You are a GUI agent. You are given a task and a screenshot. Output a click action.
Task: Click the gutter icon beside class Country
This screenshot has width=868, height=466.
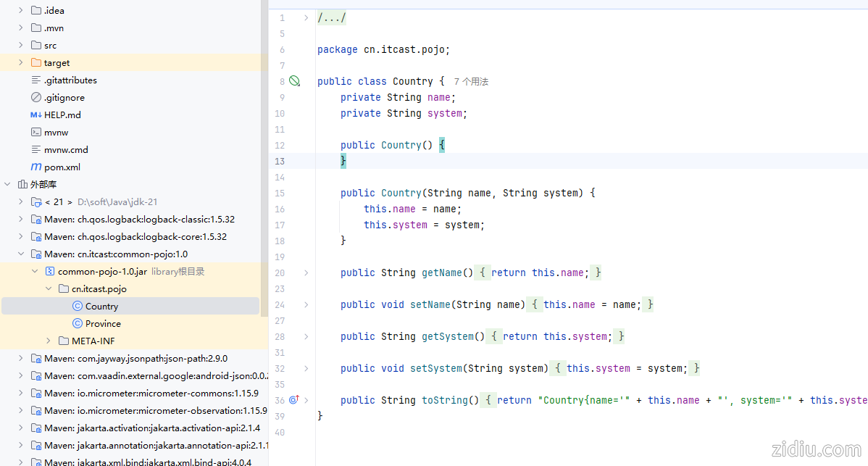coord(294,81)
